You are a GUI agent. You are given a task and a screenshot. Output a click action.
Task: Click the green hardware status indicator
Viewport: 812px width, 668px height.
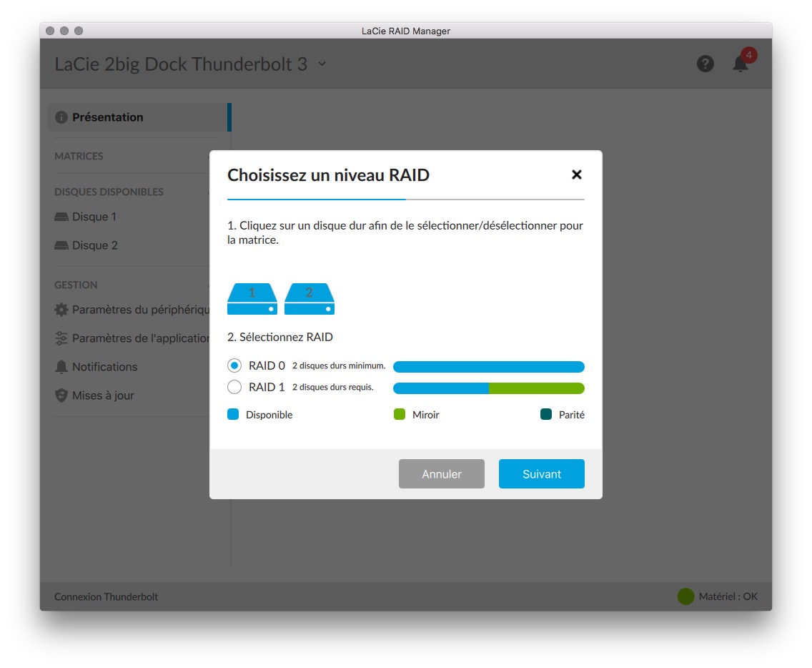(685, 596)
